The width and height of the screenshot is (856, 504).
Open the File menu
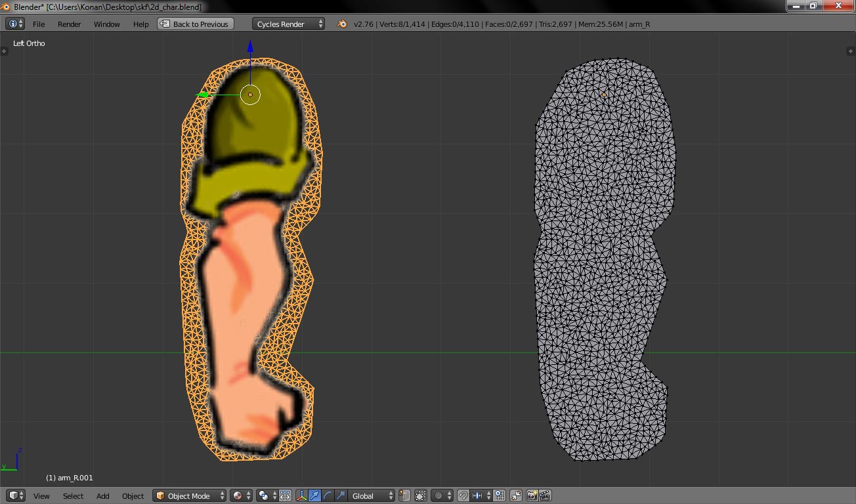pos(39,24)
